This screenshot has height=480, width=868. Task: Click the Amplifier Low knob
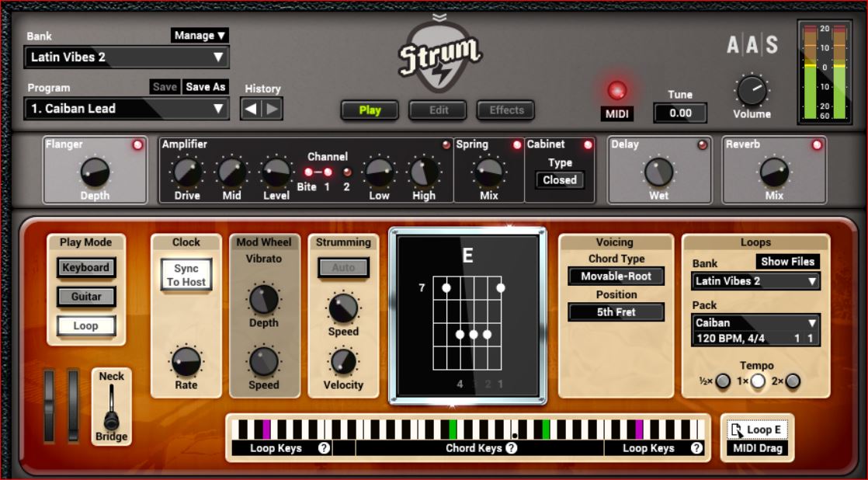pos(379,172)
